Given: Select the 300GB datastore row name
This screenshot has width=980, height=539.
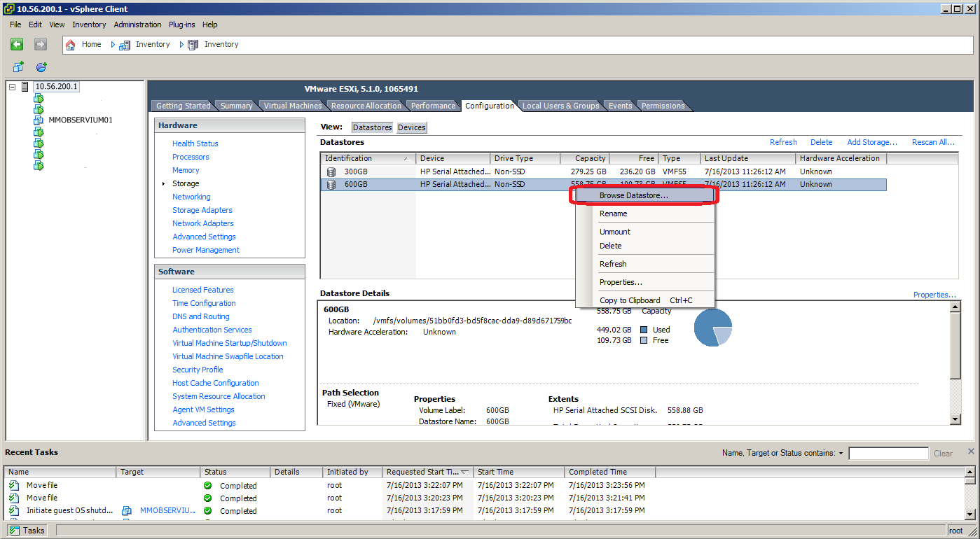Looking at the screenshot, I should tap(356, 171).
